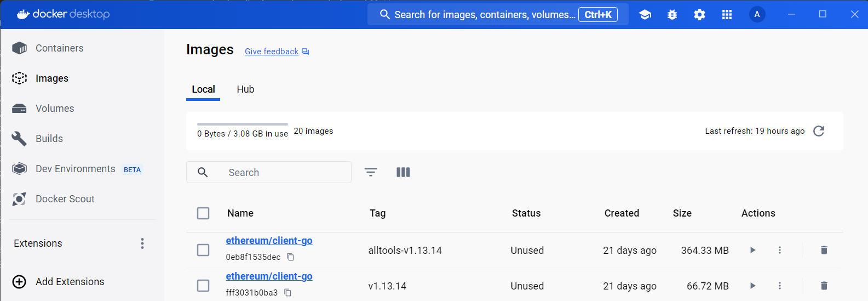Screen dimensions: 868x301
Task: Run the alltools-v1.13.14 image
Action: pyautogui.click(x=753, y=250)
